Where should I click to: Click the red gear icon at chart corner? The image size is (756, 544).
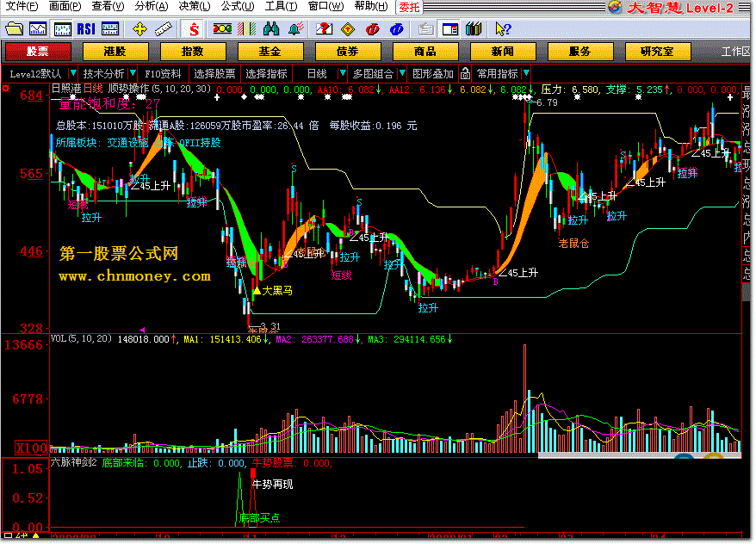tap(6, 88)
